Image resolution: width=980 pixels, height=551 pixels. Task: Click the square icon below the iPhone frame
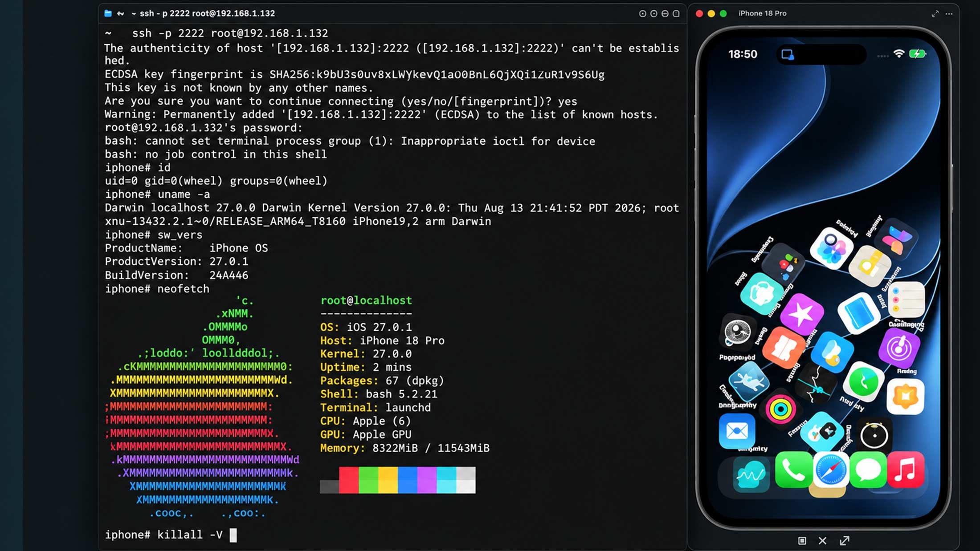coord(802,540)
